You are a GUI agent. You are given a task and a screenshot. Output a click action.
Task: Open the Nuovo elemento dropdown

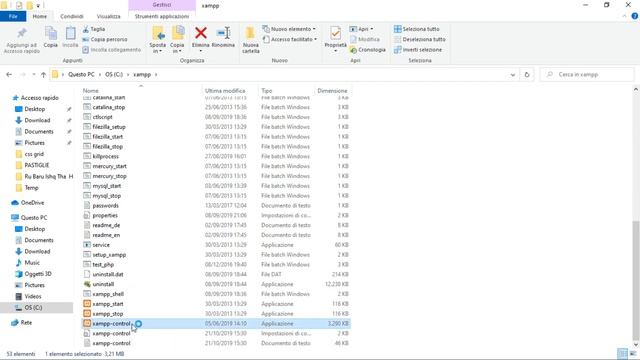click(x=289, y=29)
